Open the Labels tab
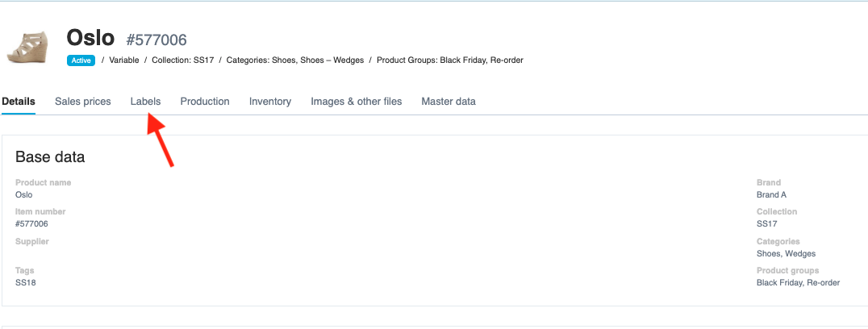 click(145, 102)
